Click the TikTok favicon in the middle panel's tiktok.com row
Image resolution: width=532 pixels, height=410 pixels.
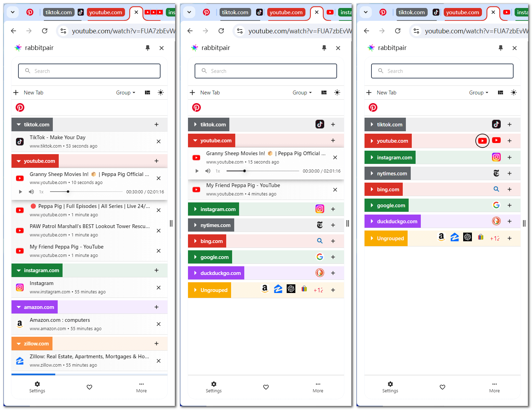(320, 124)
